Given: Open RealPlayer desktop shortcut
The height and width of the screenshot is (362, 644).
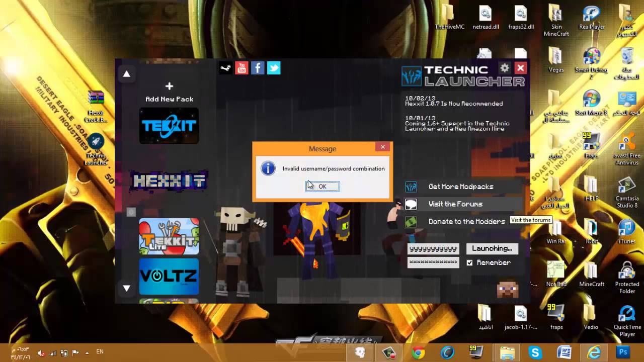Looking at the screenshot, I should [x=592, y=17].
